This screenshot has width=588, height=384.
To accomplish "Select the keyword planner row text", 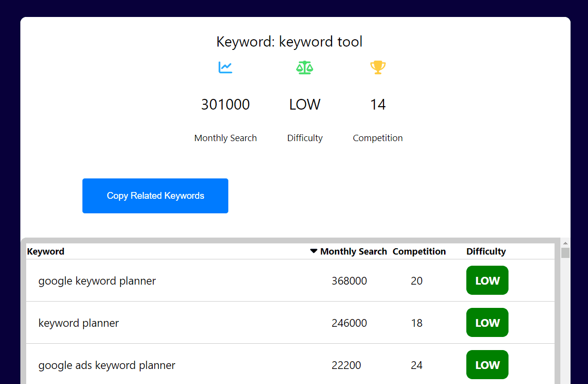I will point(79,323).
